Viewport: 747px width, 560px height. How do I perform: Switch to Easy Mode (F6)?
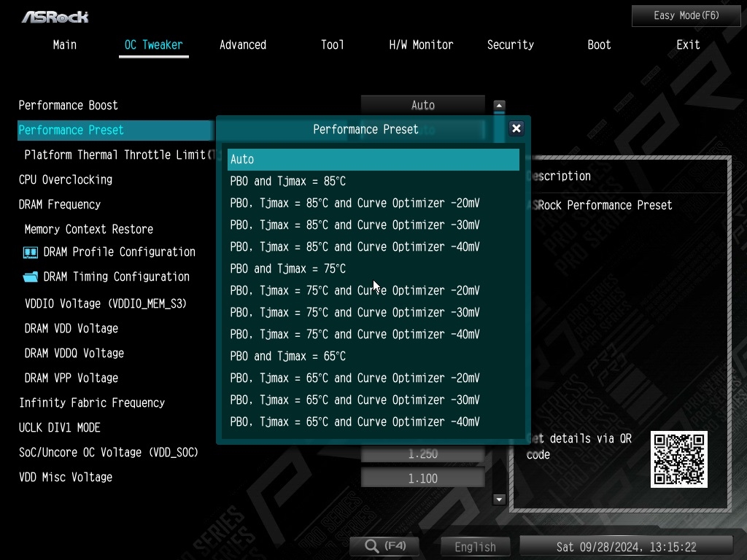pos(686,16)
